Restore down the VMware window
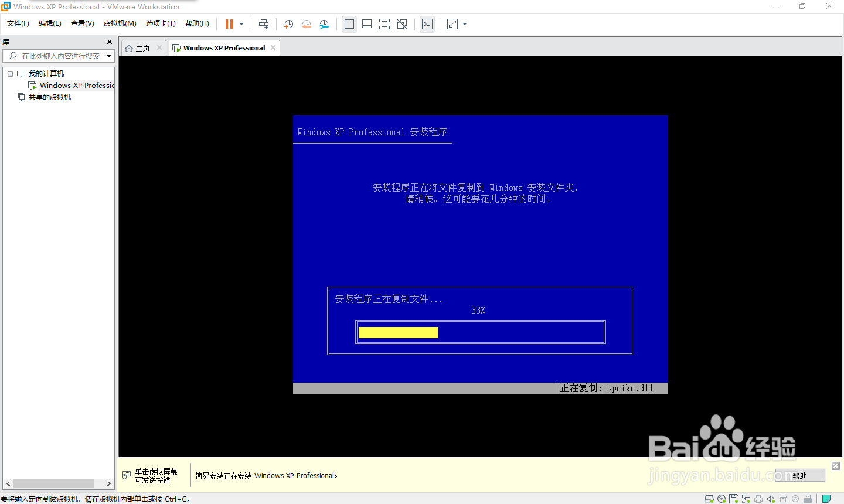This screenshot has height=504, width=844. point(802,6)
